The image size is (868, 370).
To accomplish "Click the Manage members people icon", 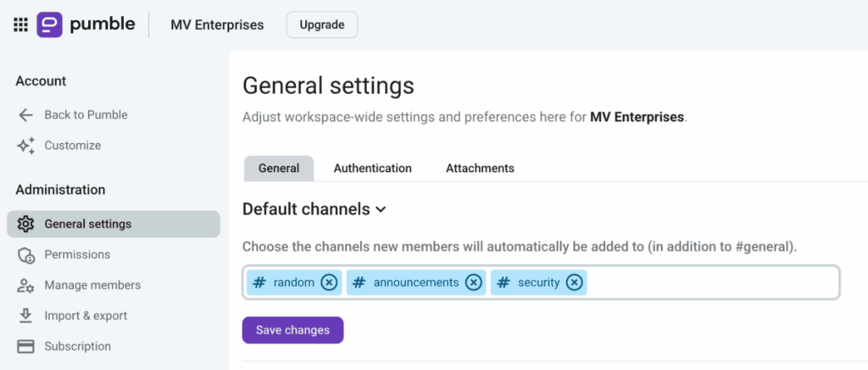I will point(25,285).
